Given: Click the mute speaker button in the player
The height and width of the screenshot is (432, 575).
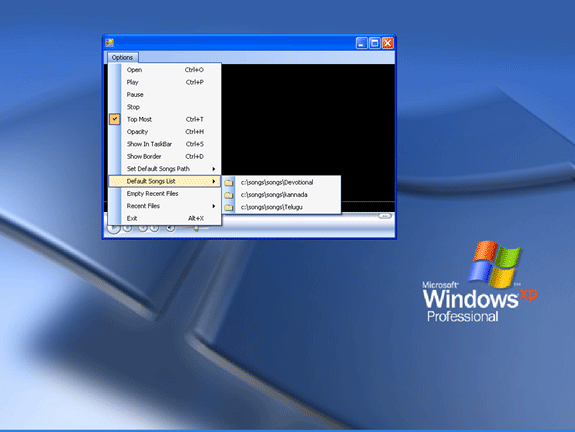Looking at the screenshot, I should [x=170, y=228].
